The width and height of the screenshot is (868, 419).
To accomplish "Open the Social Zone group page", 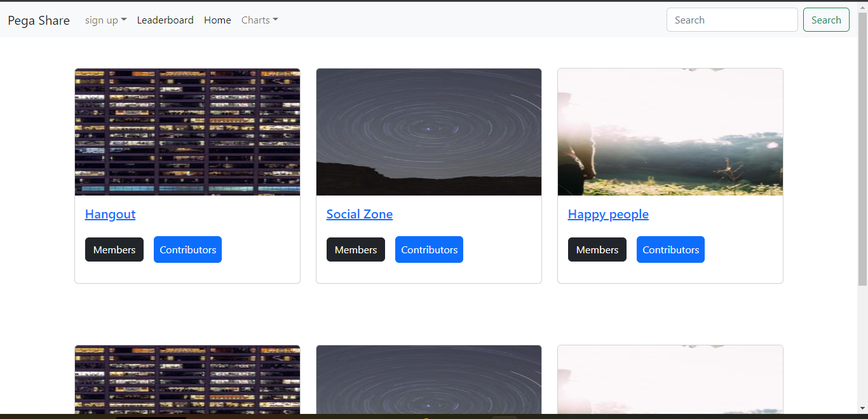I will tap(359, 214).
